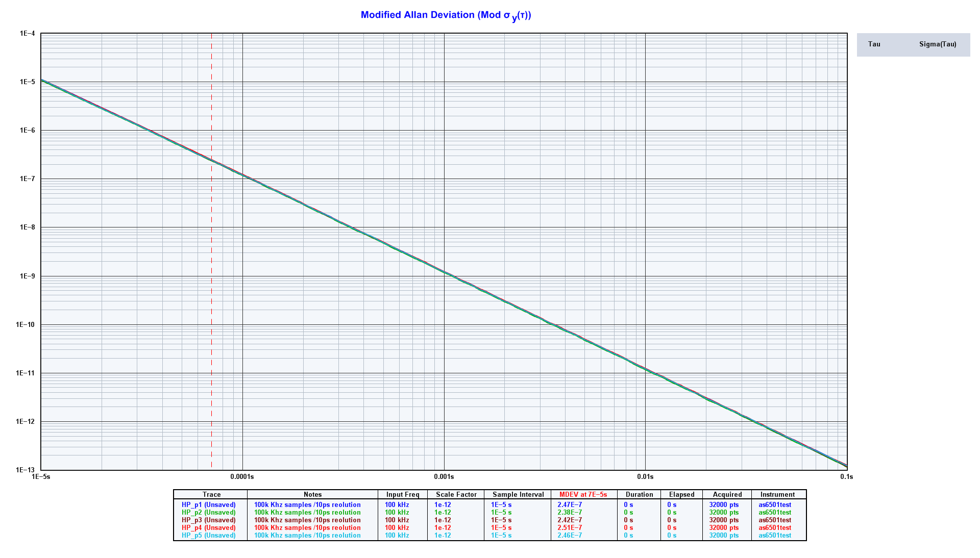
Task: Select the HP_p2 (Unsaved) trace in legend
Action: click(208, 513)
